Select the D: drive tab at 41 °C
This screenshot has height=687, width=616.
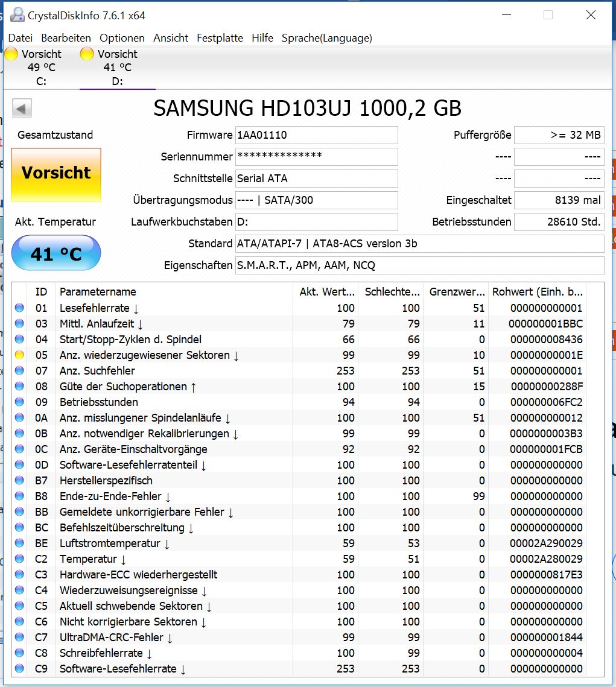(118, 68)
